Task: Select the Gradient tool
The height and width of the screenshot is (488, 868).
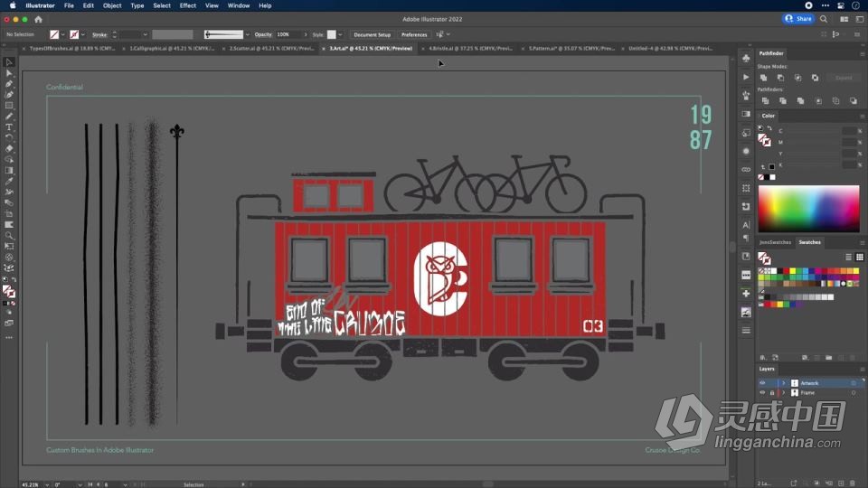Action: click(9, 171)
